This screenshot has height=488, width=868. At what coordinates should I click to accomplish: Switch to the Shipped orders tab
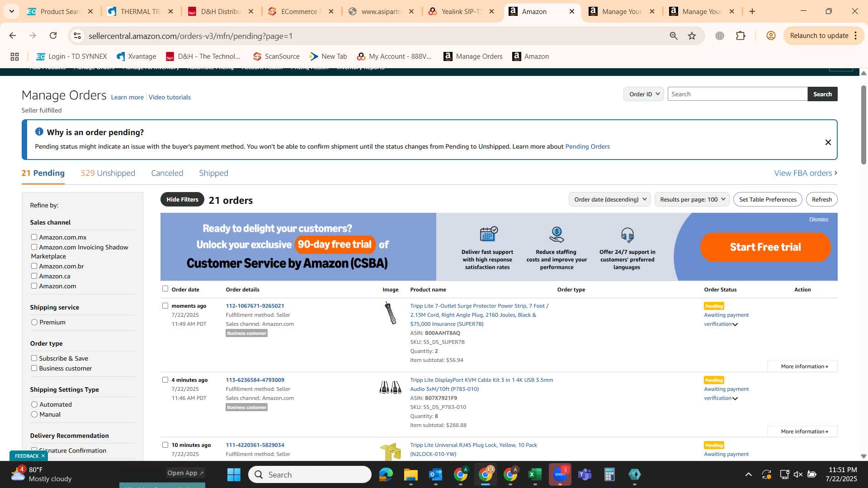pyautogui.click(x=213, y=173)
